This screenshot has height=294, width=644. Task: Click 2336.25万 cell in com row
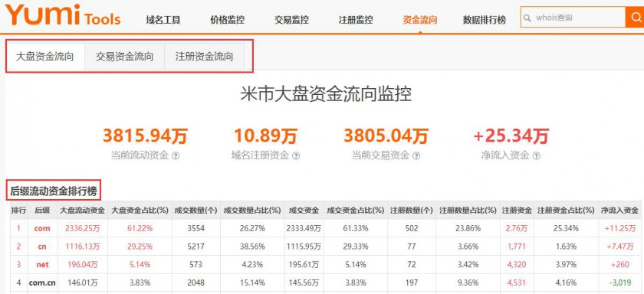pyautogui.click(x=82, y=228)
